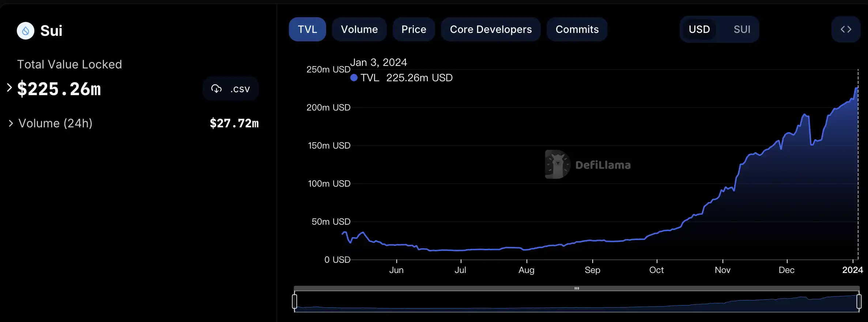
Task: Download the .csv data file
Action: (231, 89)
